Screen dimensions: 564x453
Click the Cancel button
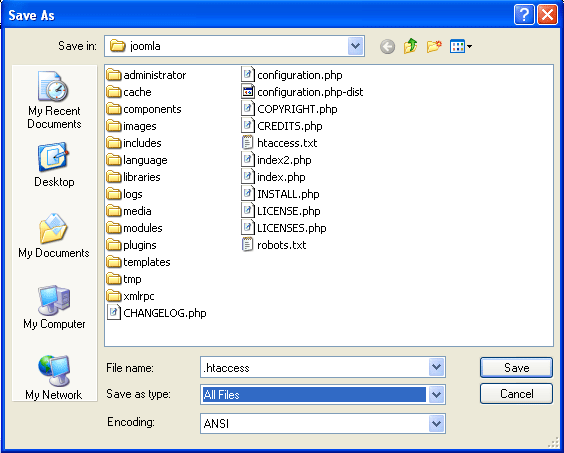pyautogui.click(x=516, y=394)
